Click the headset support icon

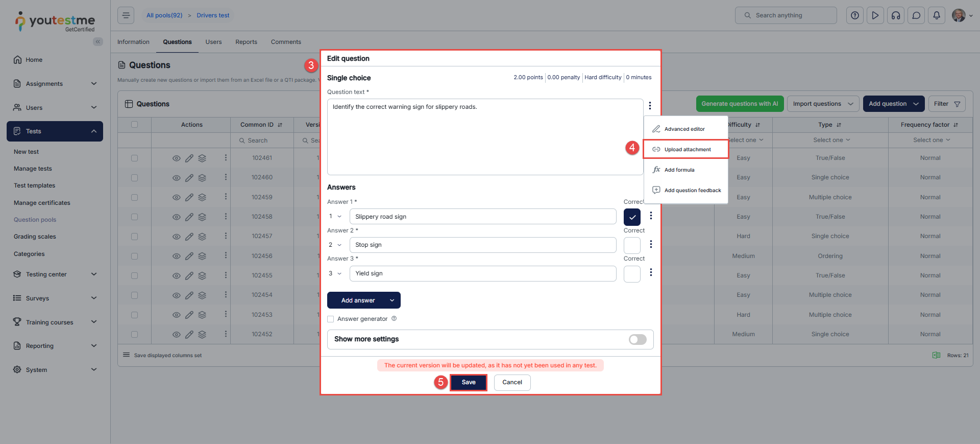(896, 15)
